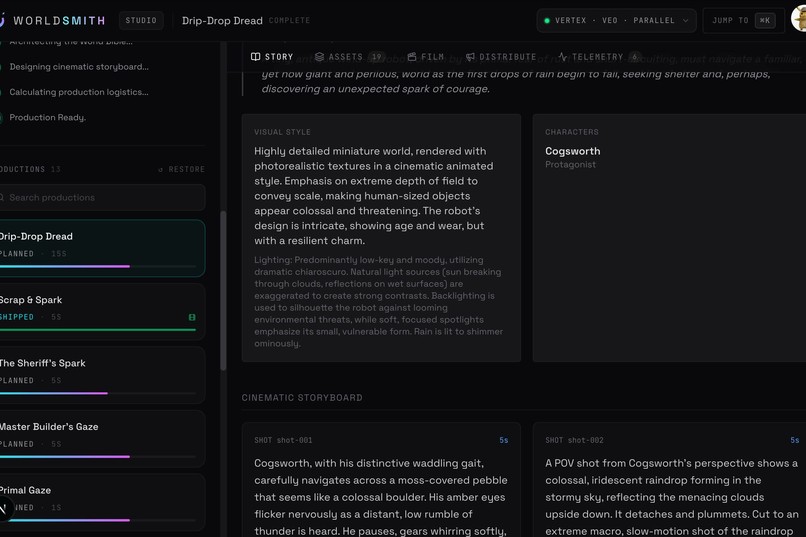Click the Distribute megaphone icon
The image size is (806, 537).
coord(470,57)
